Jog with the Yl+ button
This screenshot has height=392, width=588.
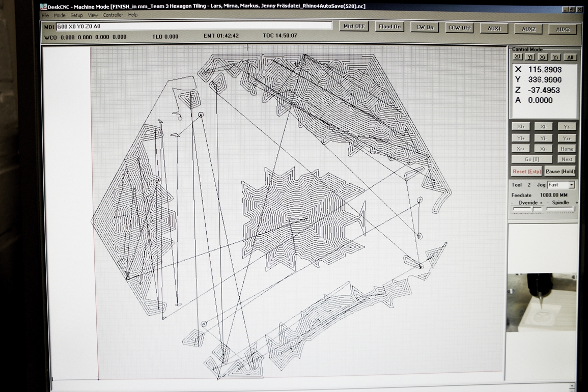click(521, 138)
